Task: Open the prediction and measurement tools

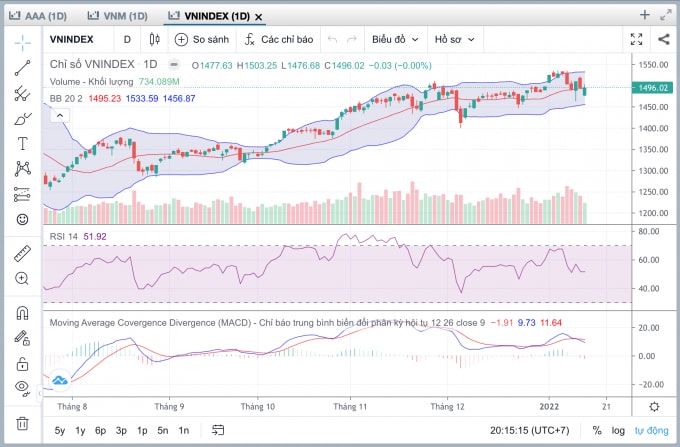Action: point(23,194)
